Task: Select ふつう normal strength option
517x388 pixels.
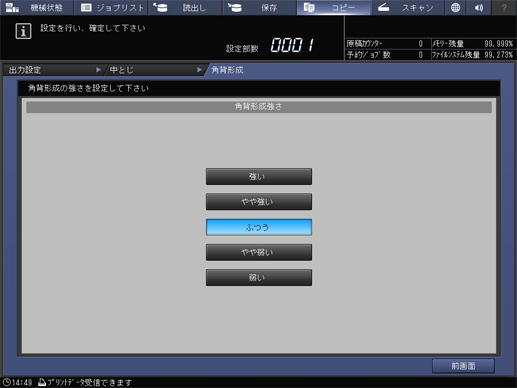Action: click(259, 227)
